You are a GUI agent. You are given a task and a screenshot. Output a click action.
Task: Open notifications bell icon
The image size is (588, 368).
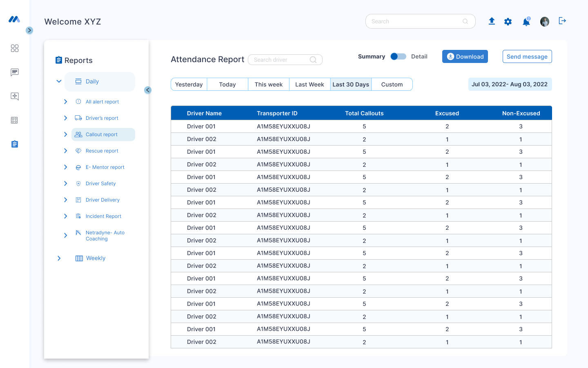click(526, 22)
